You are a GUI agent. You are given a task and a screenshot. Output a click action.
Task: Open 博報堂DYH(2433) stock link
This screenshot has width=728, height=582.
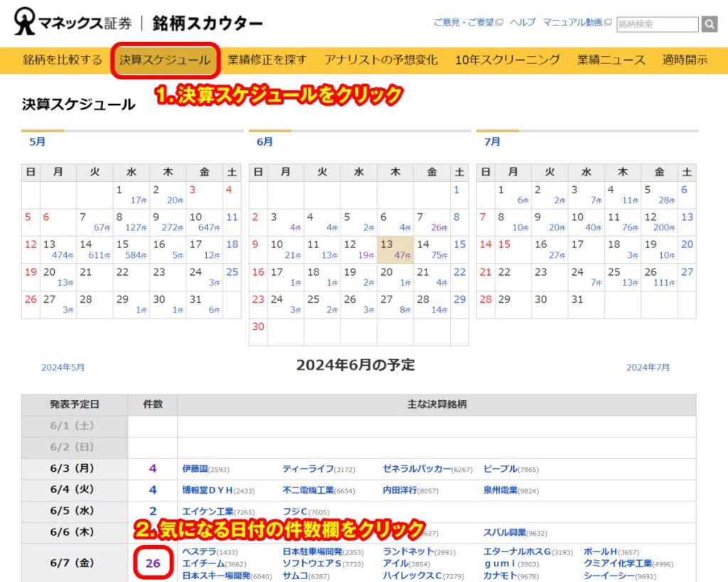coord(218,490)
